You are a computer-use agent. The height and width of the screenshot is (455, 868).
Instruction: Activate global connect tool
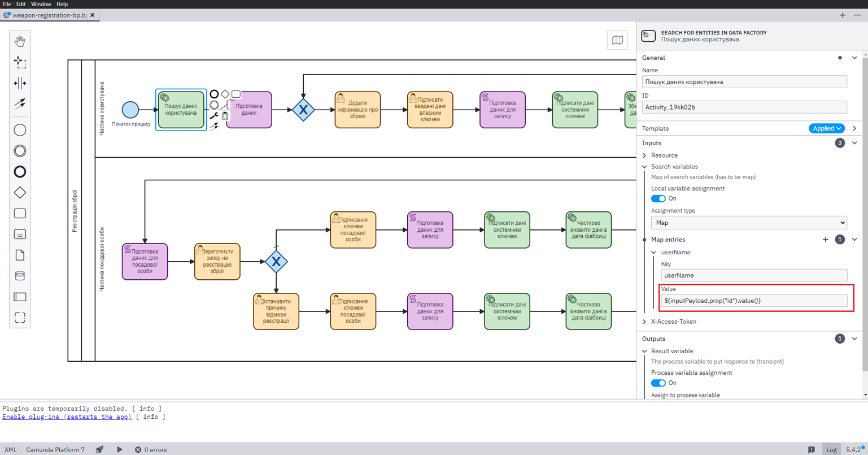20,104
